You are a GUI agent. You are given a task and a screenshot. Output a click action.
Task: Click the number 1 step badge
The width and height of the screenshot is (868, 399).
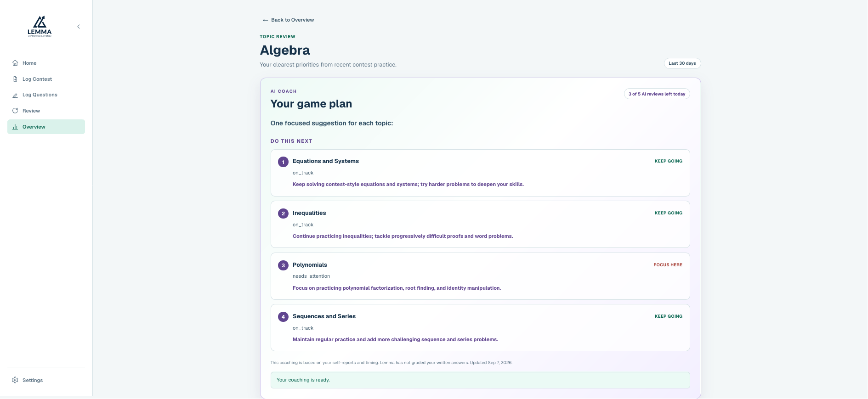[x=283, y=162]
